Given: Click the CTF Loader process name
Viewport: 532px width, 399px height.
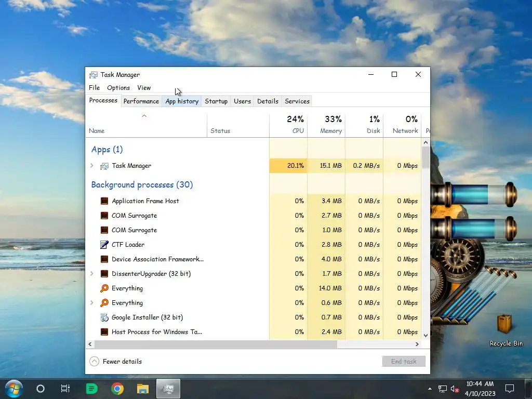Looking at the screenshot, I should [x=128, y=245].
